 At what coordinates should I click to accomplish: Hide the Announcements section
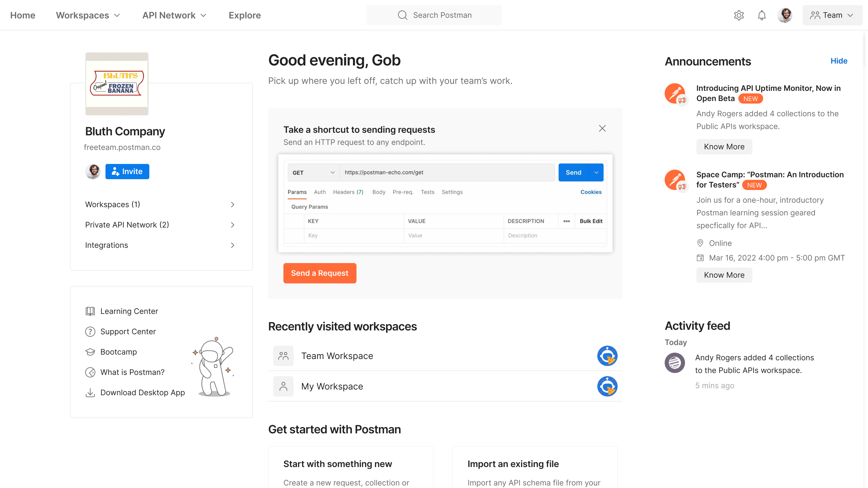pos(838,61)
